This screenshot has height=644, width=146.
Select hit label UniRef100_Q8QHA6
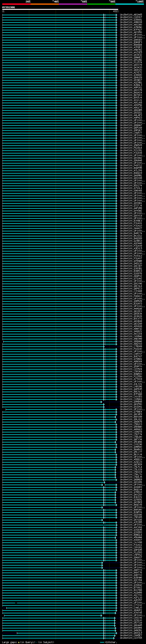coord(131,342)
